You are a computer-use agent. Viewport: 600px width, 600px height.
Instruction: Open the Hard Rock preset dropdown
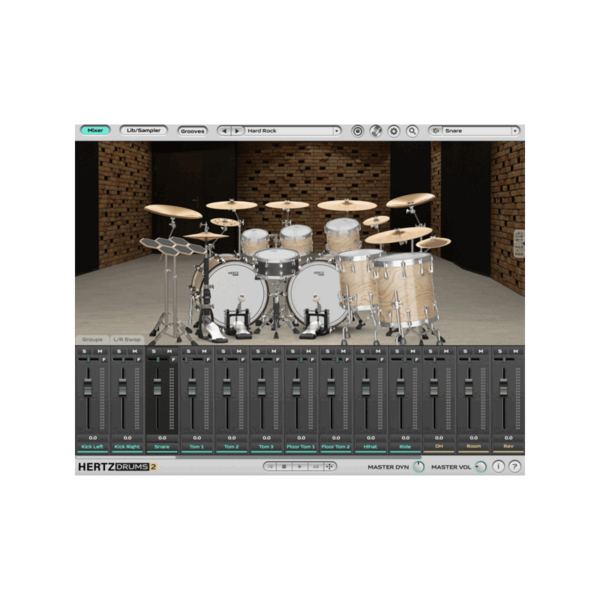(337, 131)
